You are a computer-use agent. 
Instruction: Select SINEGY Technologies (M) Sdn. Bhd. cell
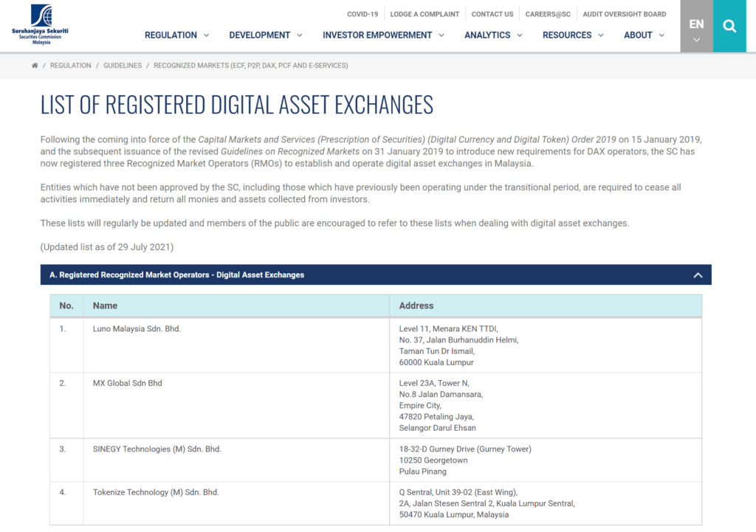[236, 460]
